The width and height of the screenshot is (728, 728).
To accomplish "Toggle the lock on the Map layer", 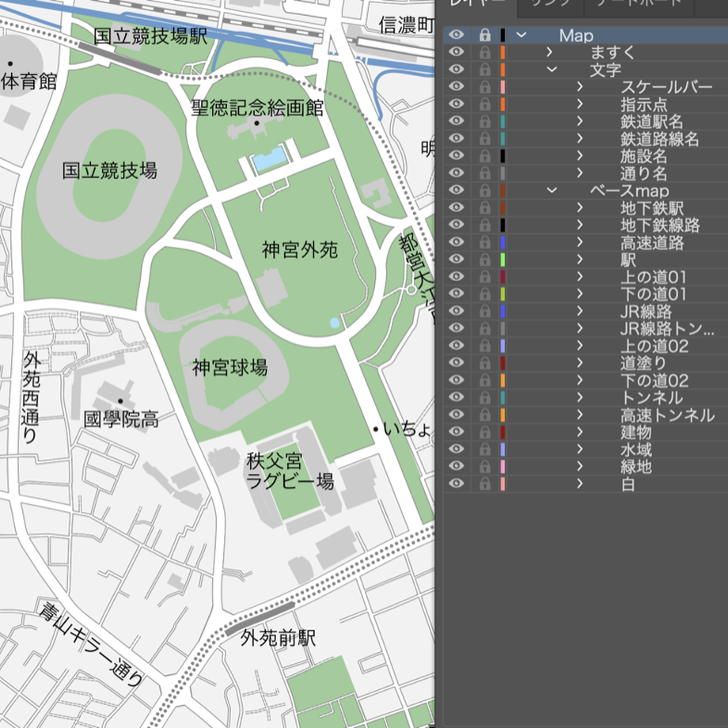I will (x=485, y=35).
